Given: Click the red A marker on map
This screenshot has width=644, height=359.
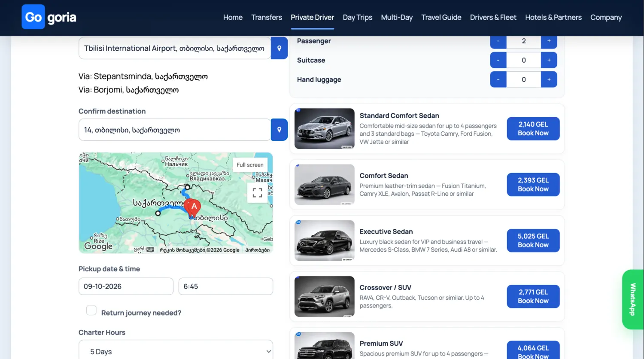Looking at the screenshot, I should point(194,207).
